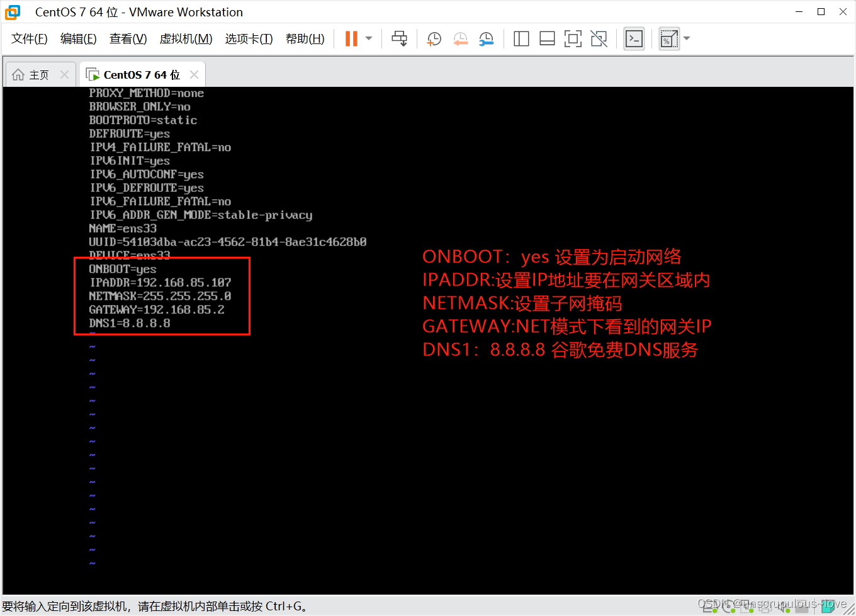Revert the virtual machine to its snapshot
856x616 pixels.
[460, 39]
